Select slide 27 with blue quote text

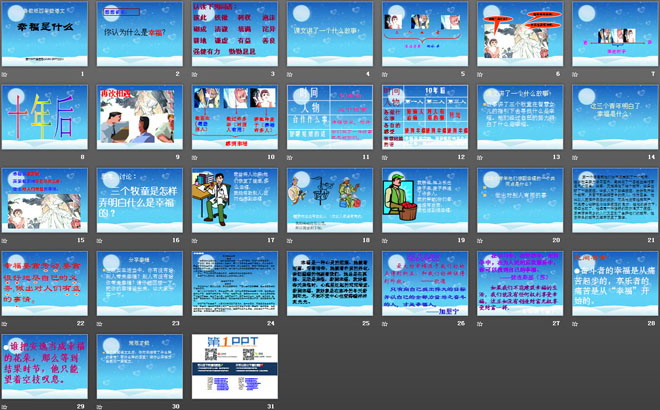(x=520, y=283)
